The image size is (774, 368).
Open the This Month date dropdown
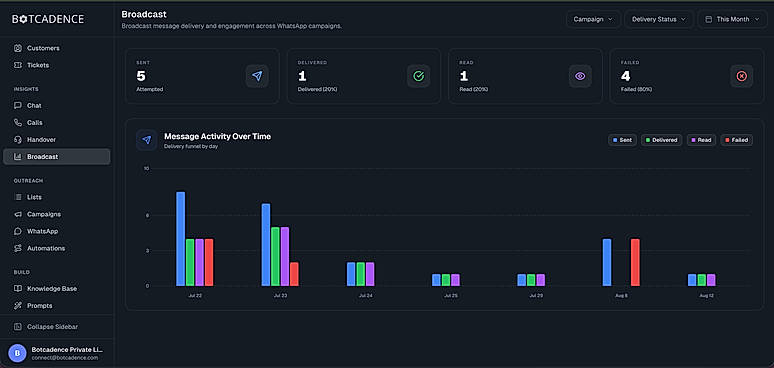tap(732, 19)
